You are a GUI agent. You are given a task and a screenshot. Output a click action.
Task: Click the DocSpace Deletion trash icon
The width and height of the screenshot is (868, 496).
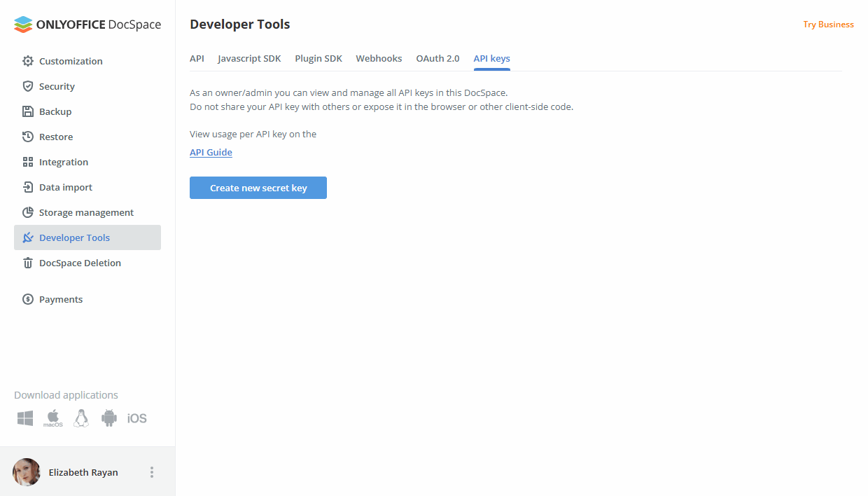pyautogui.click(x=28, y=263)
